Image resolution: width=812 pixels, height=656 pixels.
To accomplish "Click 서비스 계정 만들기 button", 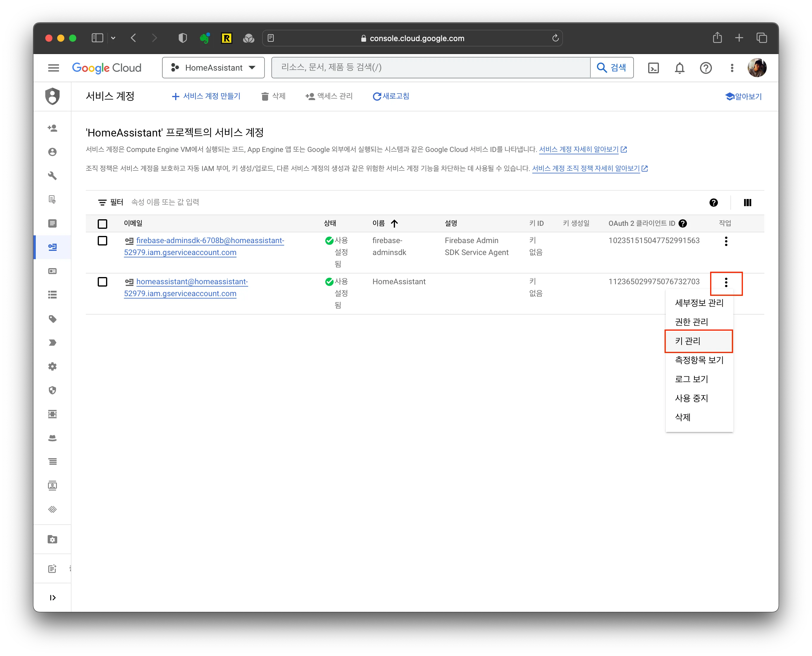I will 206,96.
